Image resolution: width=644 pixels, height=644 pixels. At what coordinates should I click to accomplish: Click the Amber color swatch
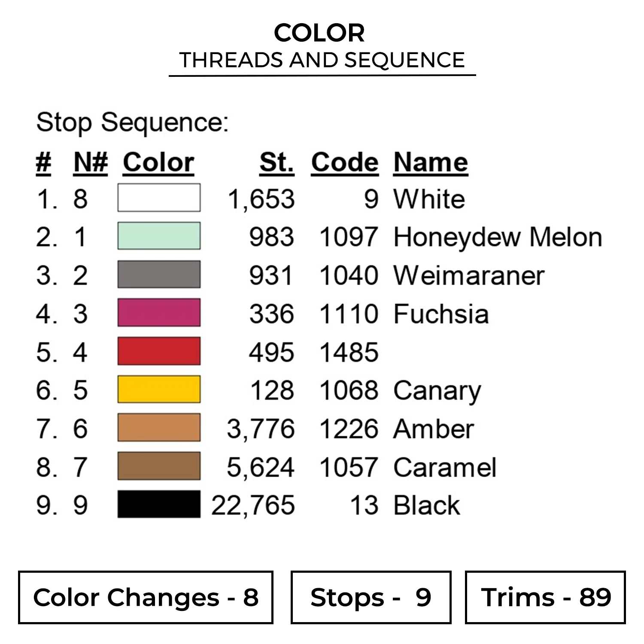[x=159, y=428]
